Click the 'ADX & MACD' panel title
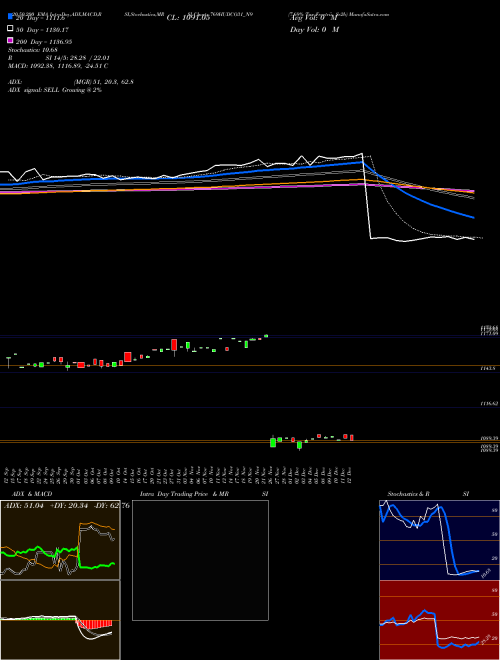The image size is (500, 660). click(32, 494)
